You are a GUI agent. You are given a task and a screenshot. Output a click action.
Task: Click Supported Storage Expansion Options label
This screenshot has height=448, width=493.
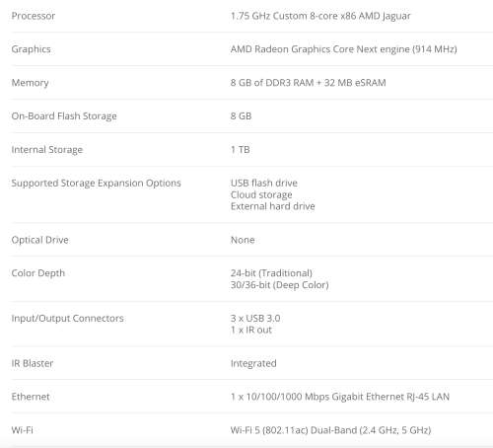coord(96,184)
